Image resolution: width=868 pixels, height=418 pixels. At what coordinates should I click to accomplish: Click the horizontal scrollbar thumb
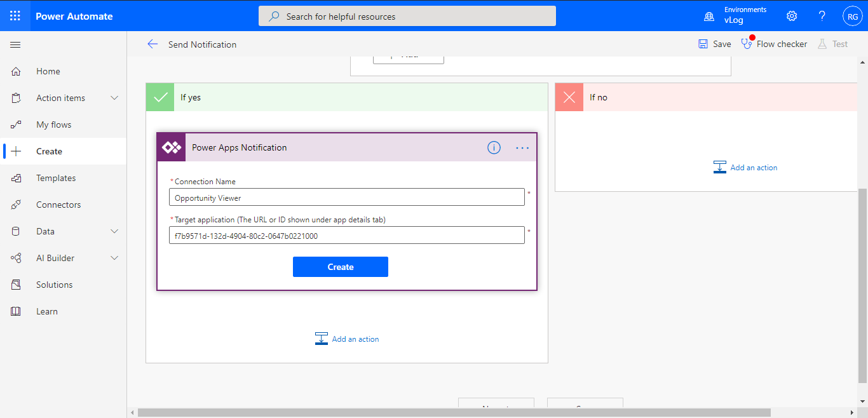click(x=454, y=413)
